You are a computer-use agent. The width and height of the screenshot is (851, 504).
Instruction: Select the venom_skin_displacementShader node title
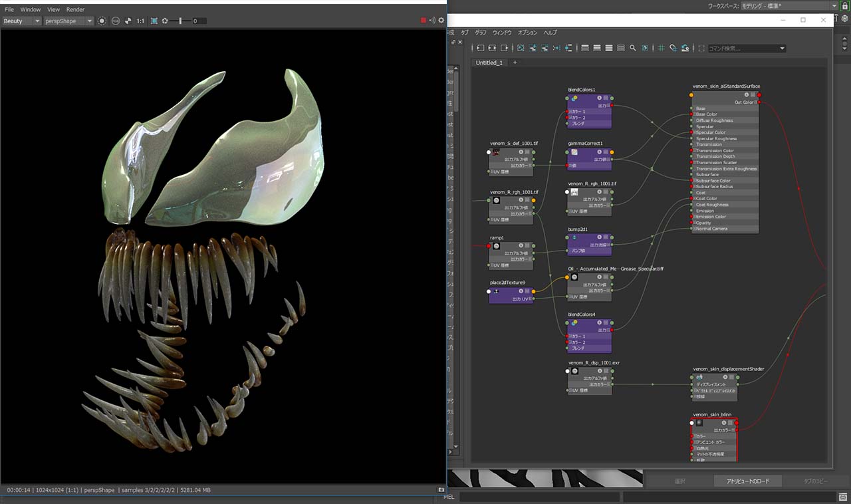[729, 368]
